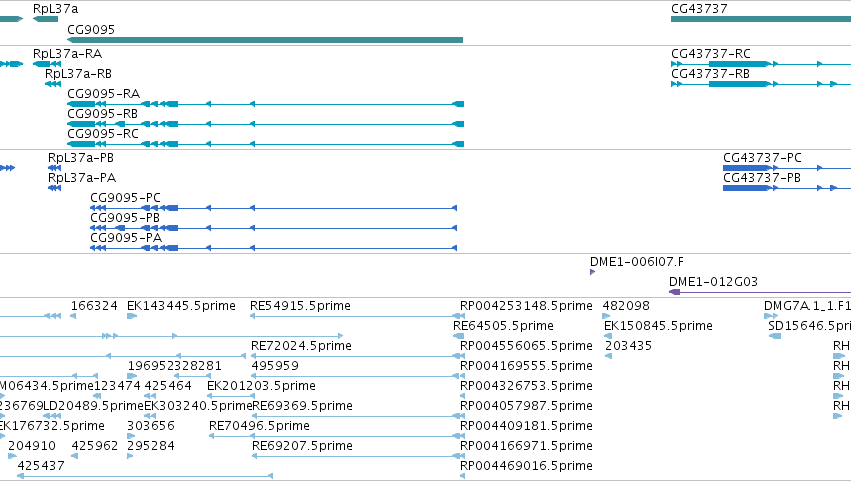Select the EK150845.5prime EST marker
This screenshot has height=481, width=851.
click(608, 336)
